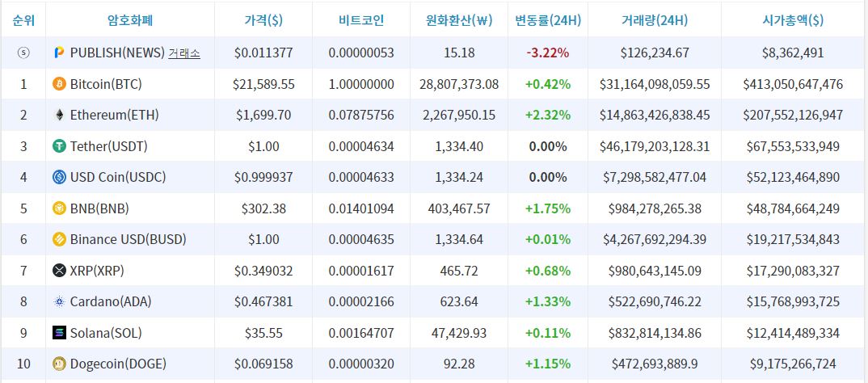This screenshot has height=383, width=868.
Task: Click the 시가총액($) column header
Action: 794,20
